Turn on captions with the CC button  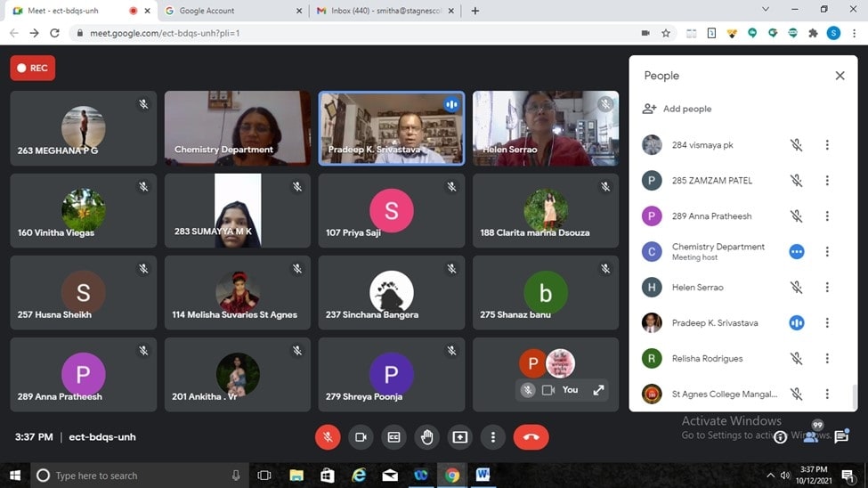pos(393,437)
